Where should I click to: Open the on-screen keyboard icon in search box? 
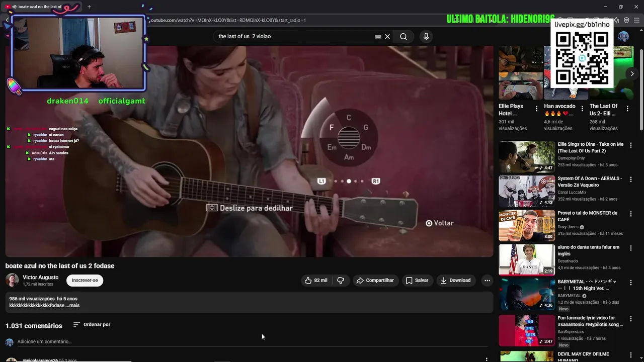click(x=378, y=36)
